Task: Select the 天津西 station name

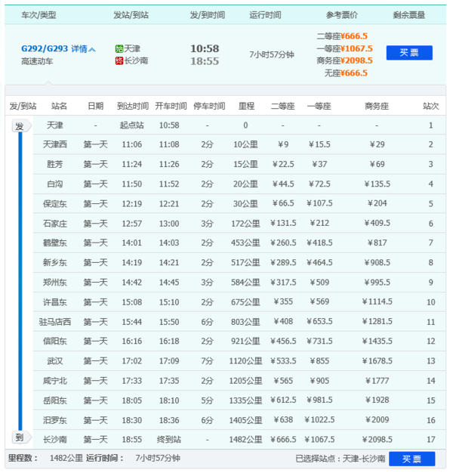Action: click(55, 144)
